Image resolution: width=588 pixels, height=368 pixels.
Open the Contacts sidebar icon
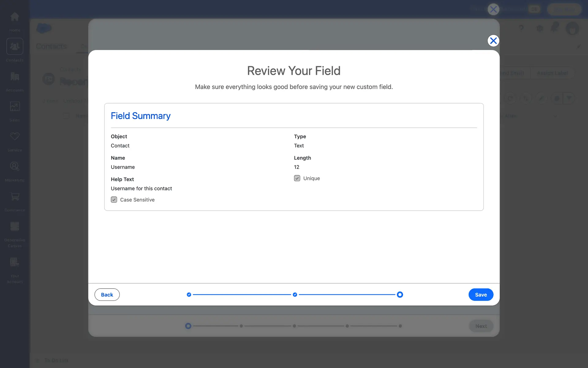(14, 47)
